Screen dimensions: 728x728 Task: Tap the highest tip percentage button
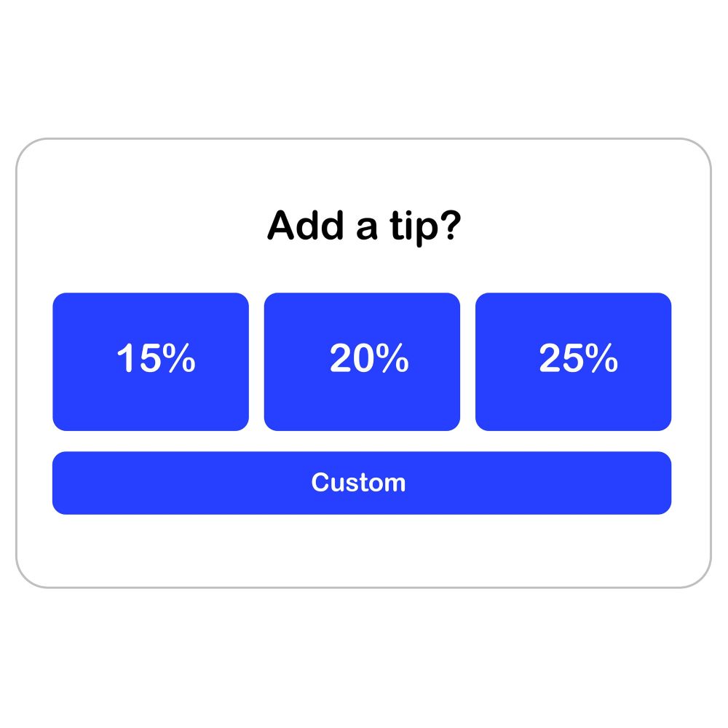click(x=573, y=362)
